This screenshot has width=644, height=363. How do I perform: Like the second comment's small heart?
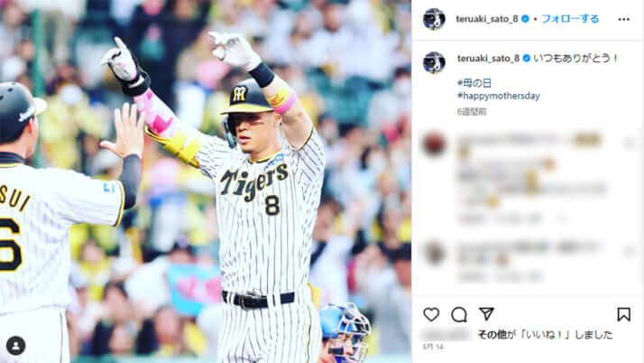tap(630, 249)
